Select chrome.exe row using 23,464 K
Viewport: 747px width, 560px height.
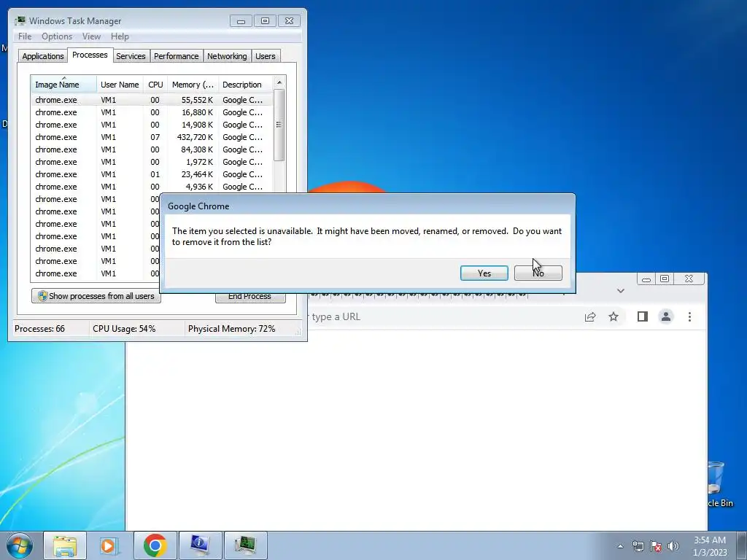coord(152,174)
